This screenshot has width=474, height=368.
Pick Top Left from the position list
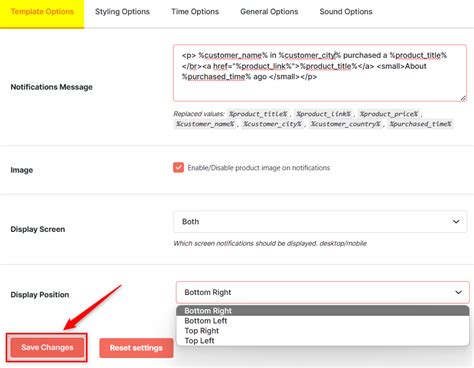coord(322,341)
